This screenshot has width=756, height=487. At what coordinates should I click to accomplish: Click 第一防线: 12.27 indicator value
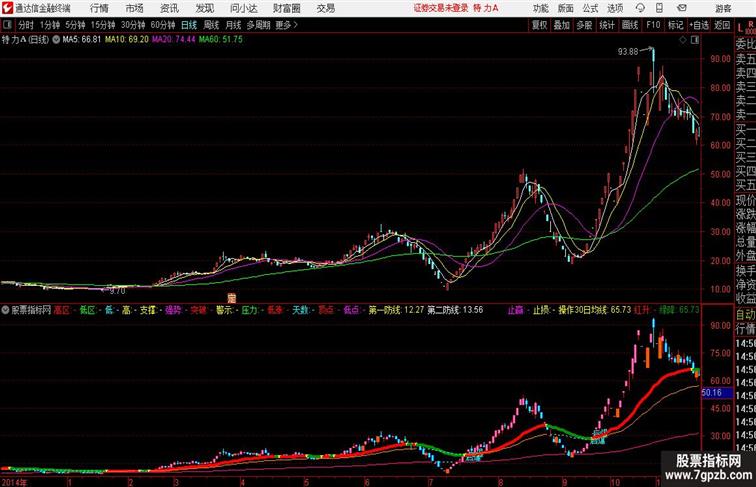[x=396, y=310]
